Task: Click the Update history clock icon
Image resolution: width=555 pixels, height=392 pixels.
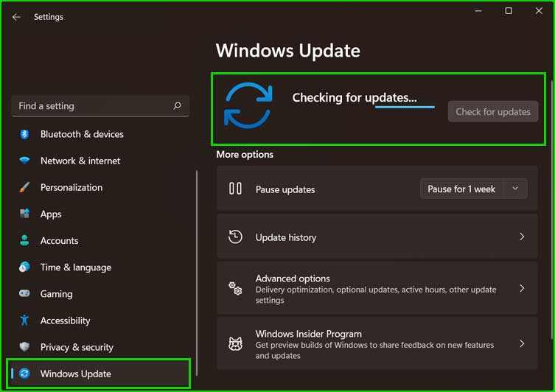Action: coord(235,237)
